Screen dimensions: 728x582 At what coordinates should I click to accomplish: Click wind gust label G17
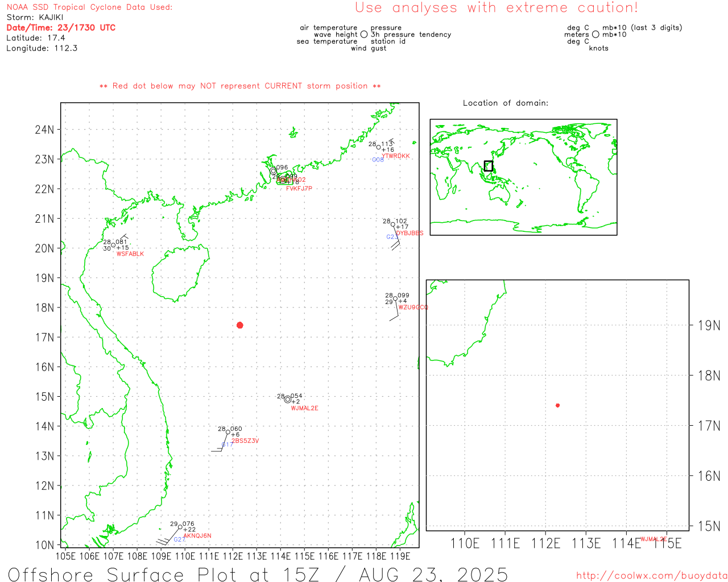(227, 445)
